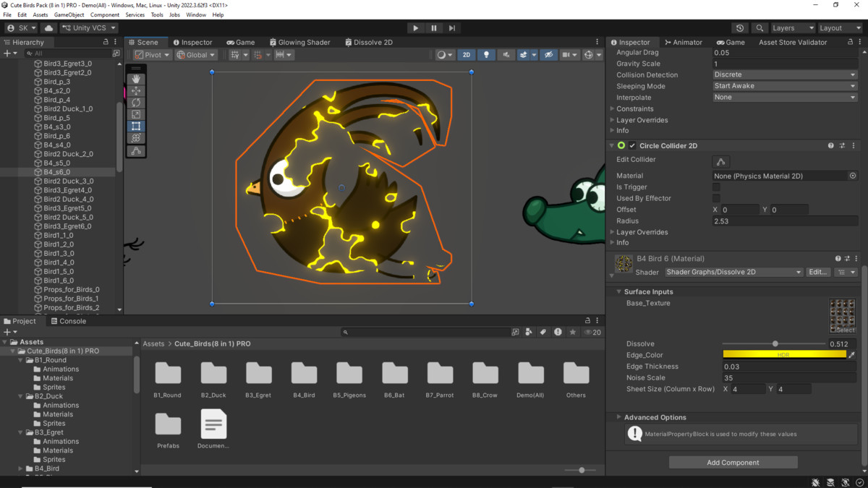Adjust the Dissolve slider
868x488 pixels.
[x=774, y=344]
